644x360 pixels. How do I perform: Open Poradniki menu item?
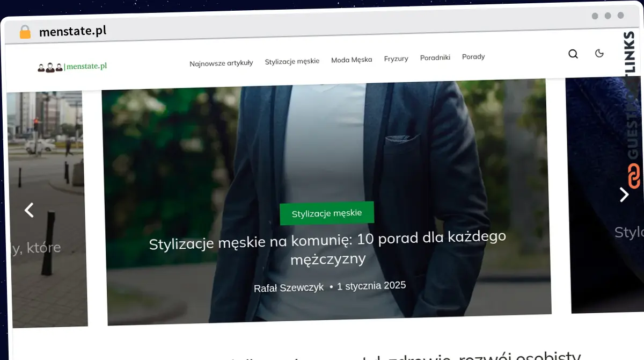(x=435, y=57)
